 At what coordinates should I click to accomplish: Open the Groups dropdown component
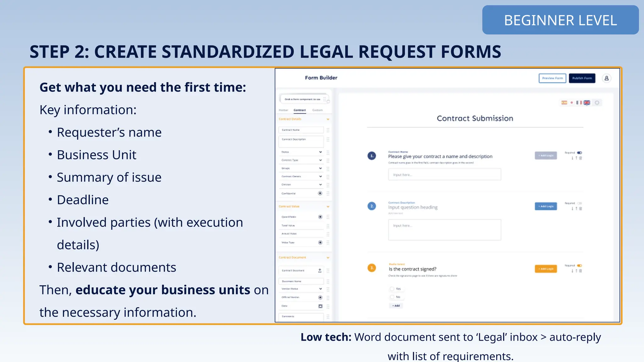(301, 168)
